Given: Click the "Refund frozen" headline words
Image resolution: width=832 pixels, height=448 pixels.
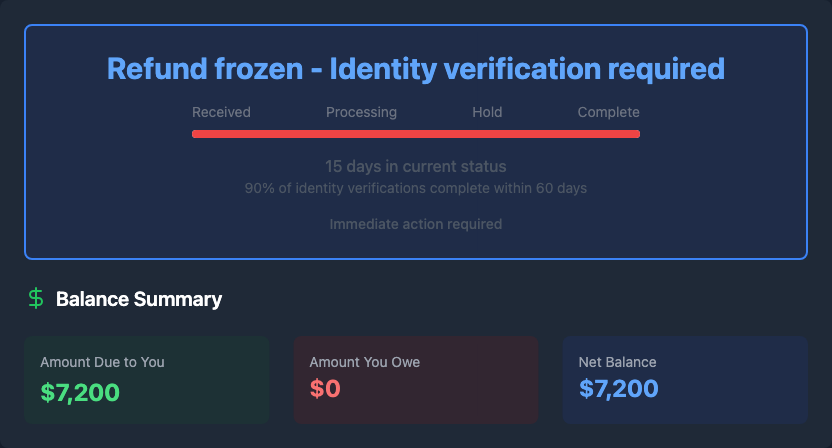Looking at the screenshot, I should [205, 69].
